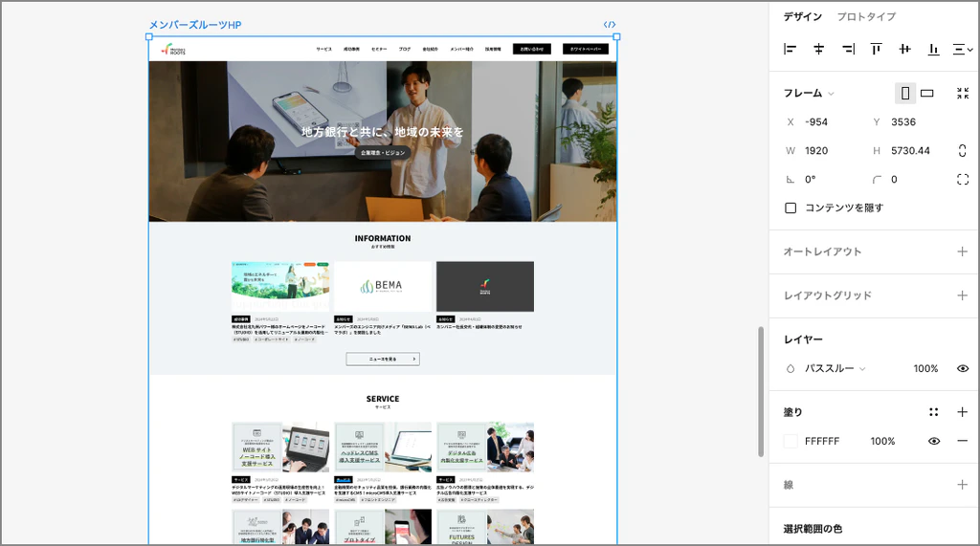Click the resize to fit icon
The width and height of the screenshot is (980, 546).
point(963,94)
